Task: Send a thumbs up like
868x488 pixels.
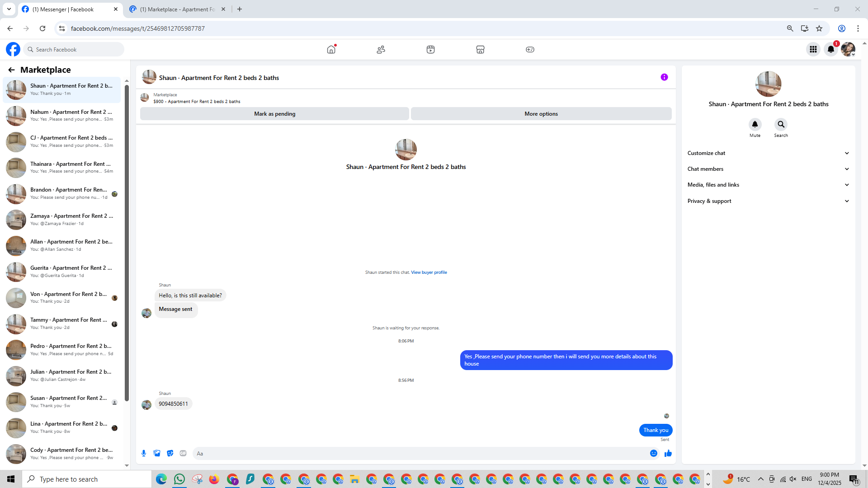Action: 668,453
